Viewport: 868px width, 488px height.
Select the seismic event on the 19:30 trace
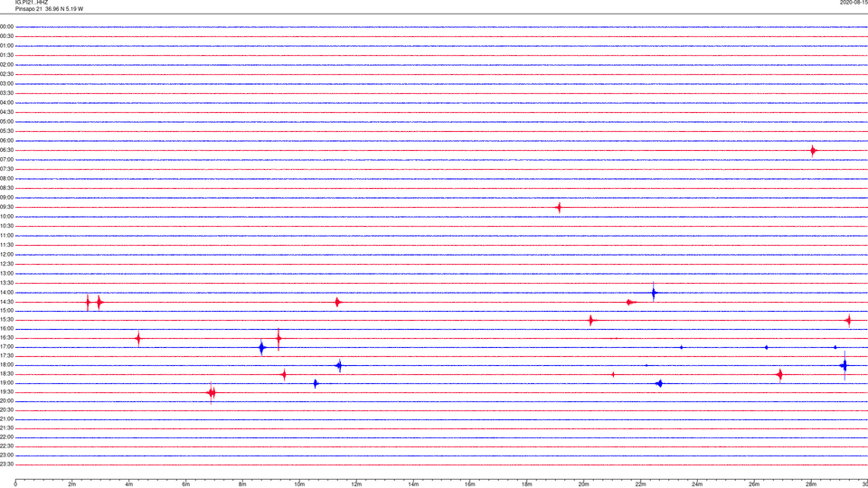(212, 393)
